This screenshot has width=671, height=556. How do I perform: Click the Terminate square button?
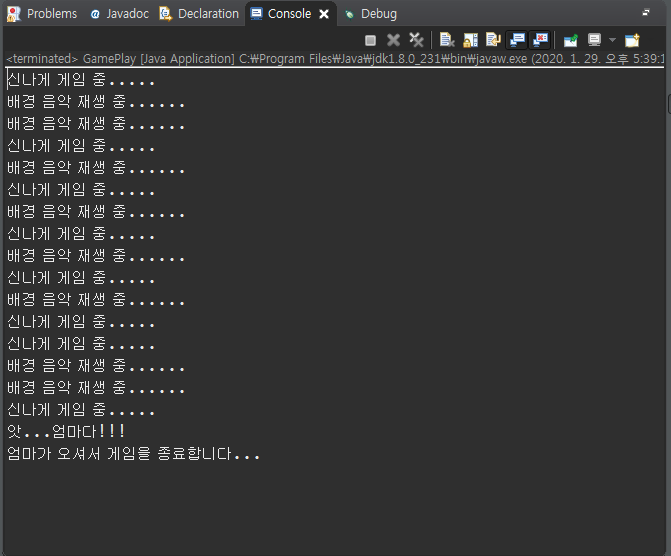pyautogui.click(x=371, y=40)
